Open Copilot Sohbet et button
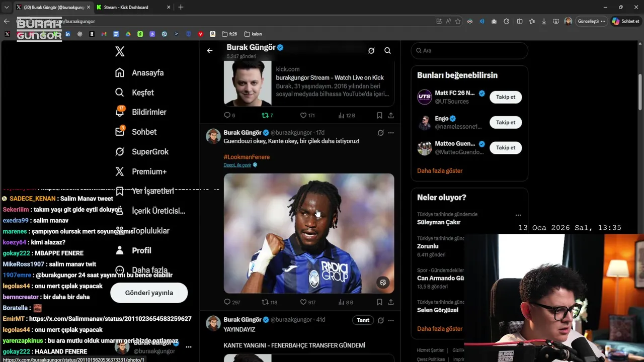The width and height of the screenshot is (644, 362). (625, 21)
